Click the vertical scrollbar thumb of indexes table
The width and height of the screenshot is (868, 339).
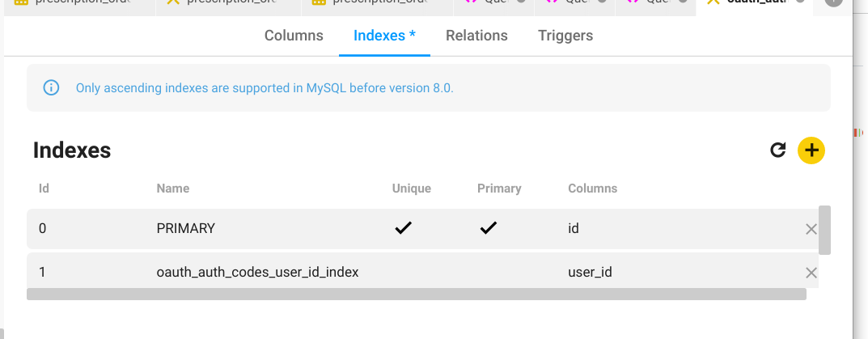824,230
